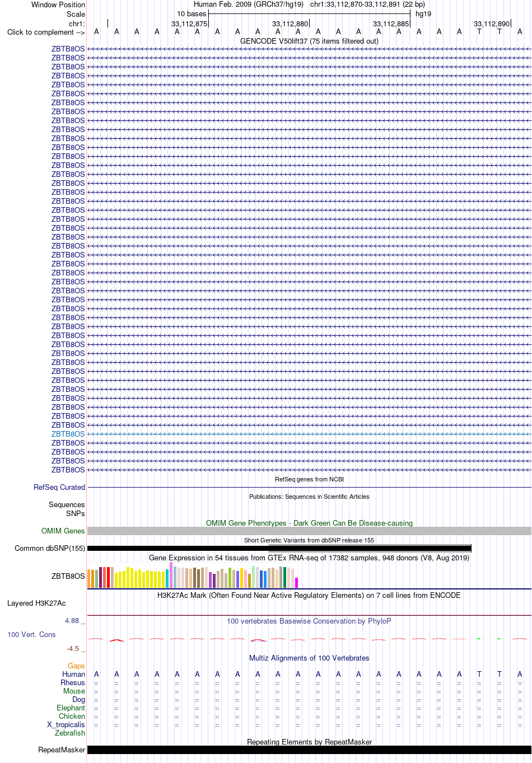Click the '10 bases' scale text

coord(192,14)
